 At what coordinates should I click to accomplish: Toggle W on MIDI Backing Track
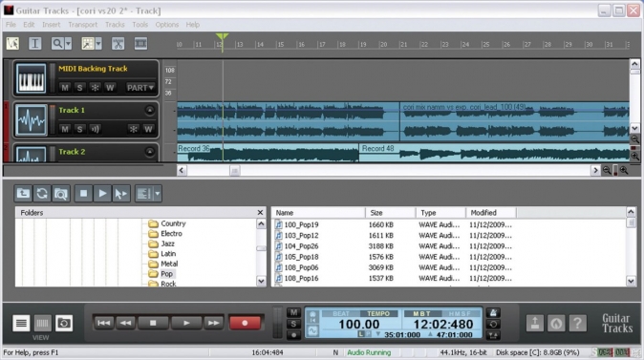(x=110, y=88)
